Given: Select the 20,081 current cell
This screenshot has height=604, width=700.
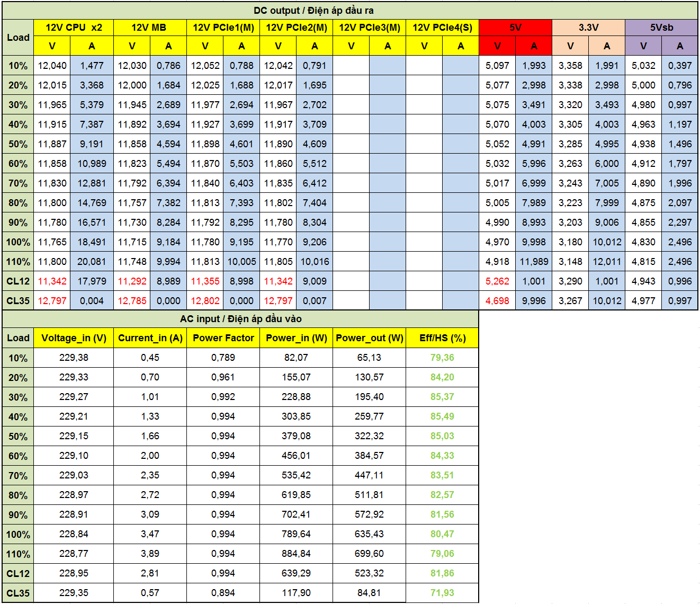Looking at the screenshot, I should (x=92, y=262).
